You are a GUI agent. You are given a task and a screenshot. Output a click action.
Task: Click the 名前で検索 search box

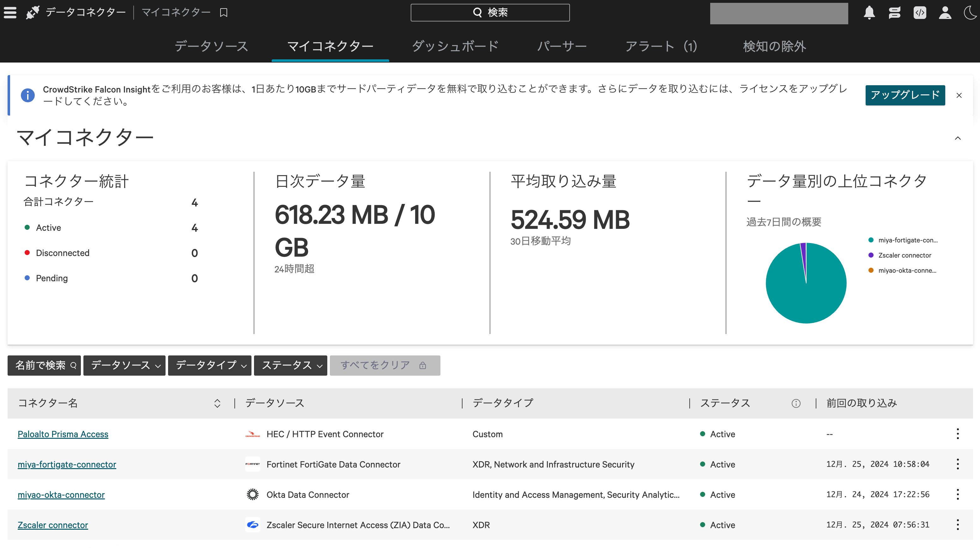click(x=44, y=366)
